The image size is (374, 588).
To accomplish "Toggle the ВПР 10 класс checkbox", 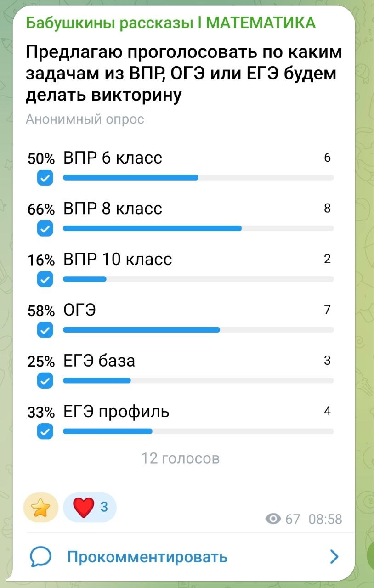I will coord(45,279).
